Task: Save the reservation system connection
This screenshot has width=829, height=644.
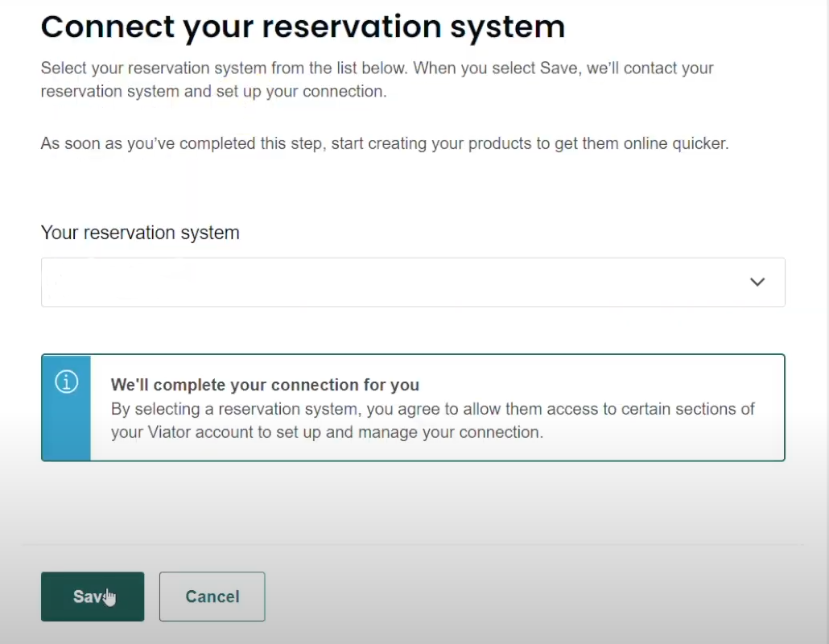Action: point(93,597)
